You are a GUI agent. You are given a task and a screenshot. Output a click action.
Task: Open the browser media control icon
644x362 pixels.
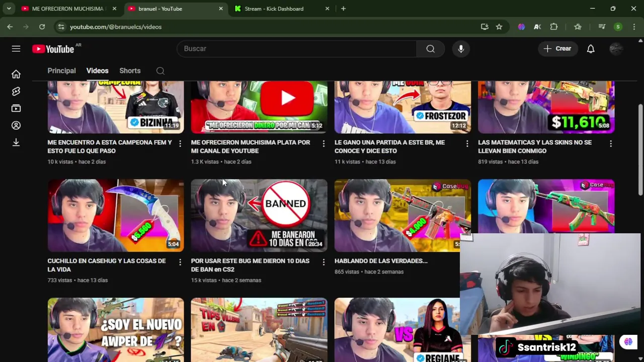pos(602,27)
